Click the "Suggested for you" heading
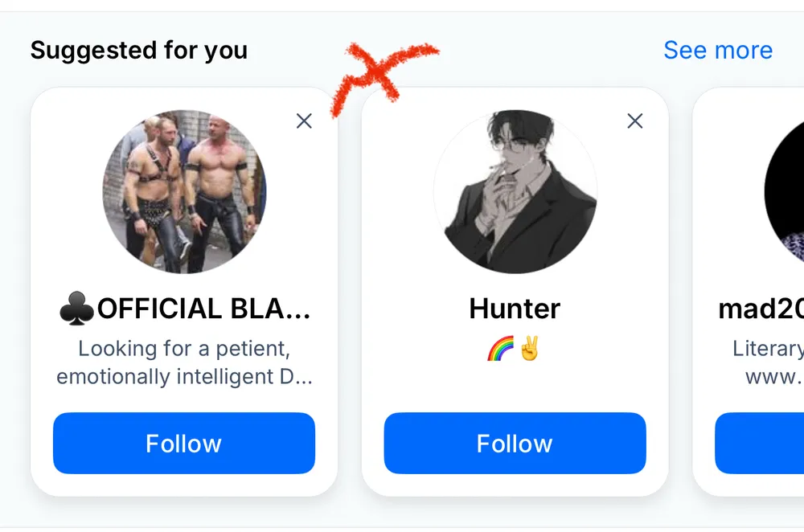Screen dimensions: 804x532 coord(139,51)
